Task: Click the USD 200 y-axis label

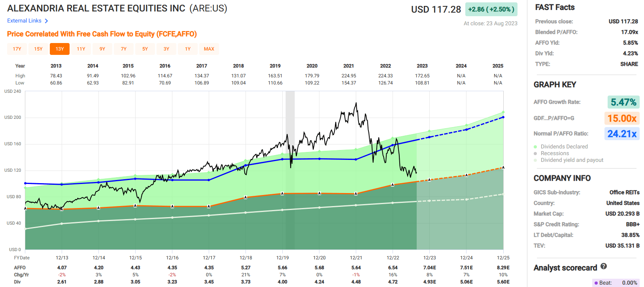Action: [x=13, y=118]
